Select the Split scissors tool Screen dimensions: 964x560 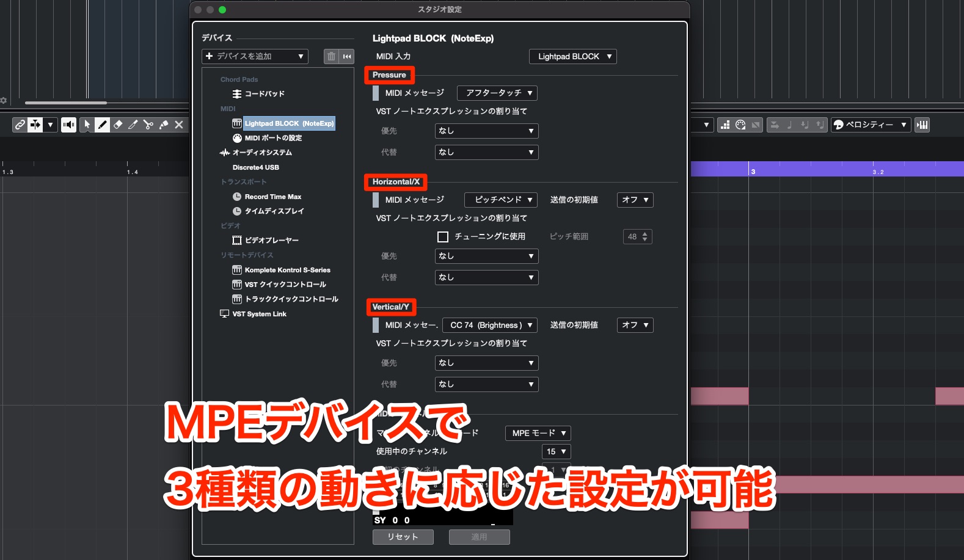click(148, 125)
